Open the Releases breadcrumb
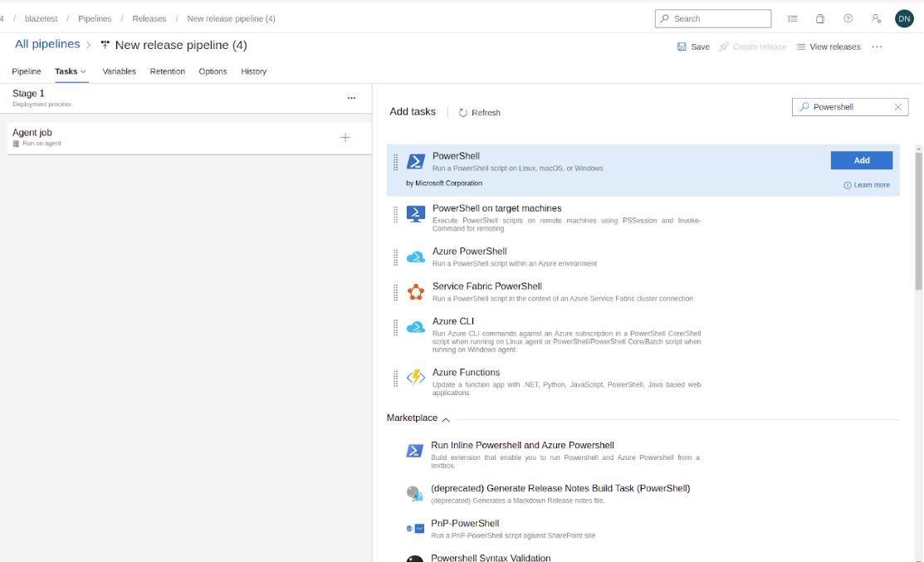This screenshot has height=562, width=924. point(149,18)
